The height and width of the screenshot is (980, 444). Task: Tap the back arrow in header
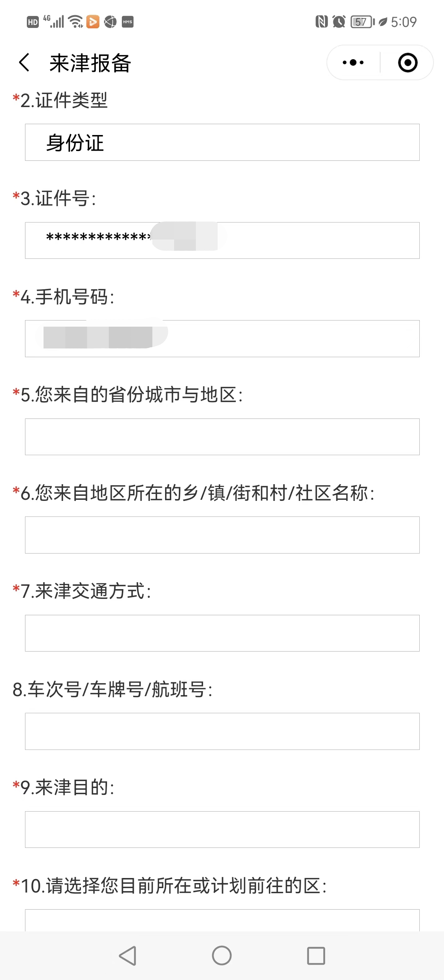click(24, 62)
